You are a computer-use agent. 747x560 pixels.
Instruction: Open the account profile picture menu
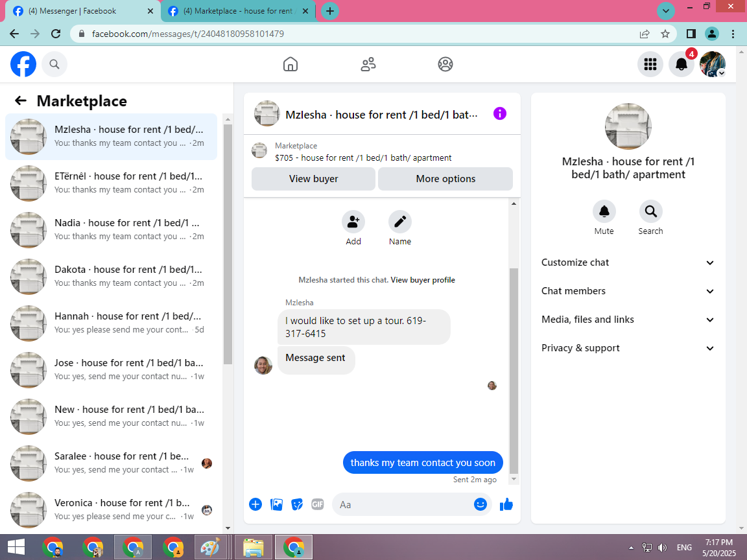pyautogui.click(x=712, y=64)
